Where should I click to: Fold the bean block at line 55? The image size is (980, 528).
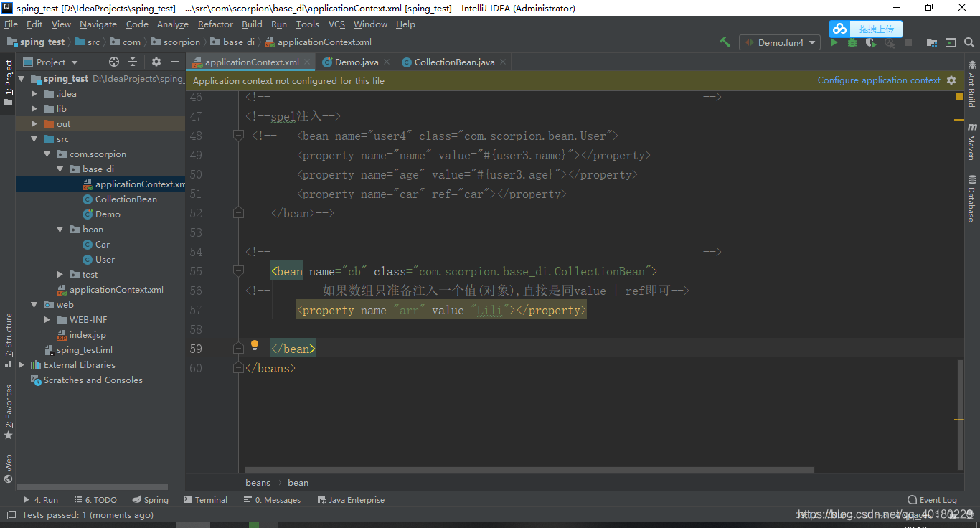click(238, 271)
